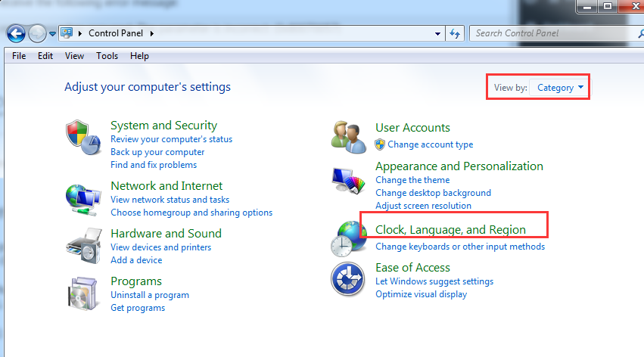Click Find and fix problems
Image resolution: width=644 pixels, height=357 pixels.
pos(154,165)
